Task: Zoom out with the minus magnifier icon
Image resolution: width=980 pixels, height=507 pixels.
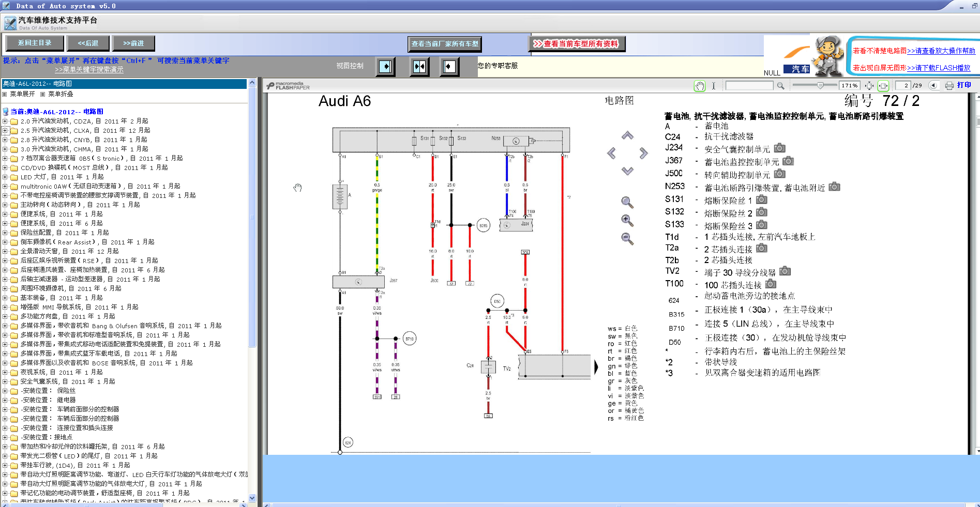Action: (x=627, y=239)
